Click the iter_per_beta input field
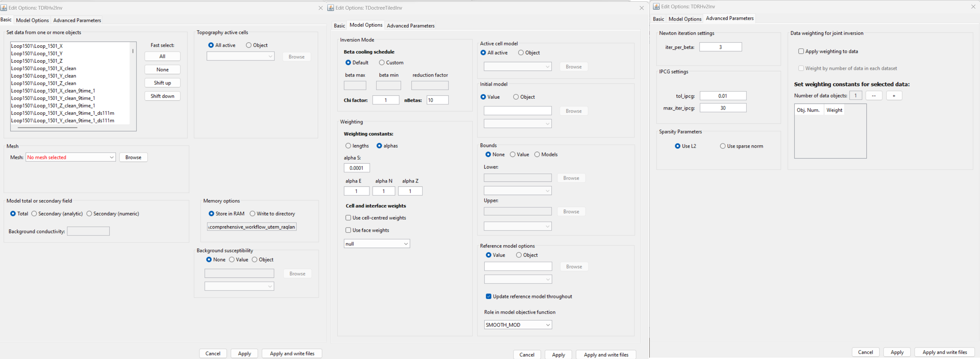 721,47
